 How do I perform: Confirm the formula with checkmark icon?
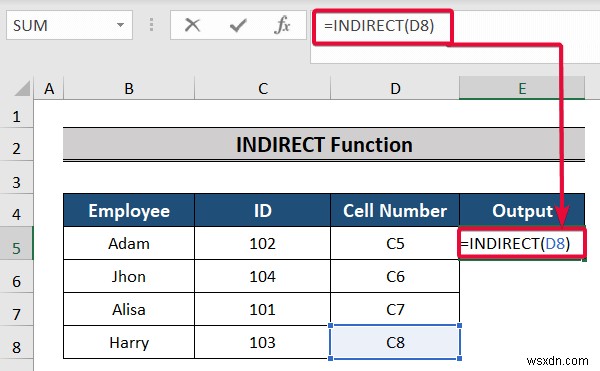[238, 26]
